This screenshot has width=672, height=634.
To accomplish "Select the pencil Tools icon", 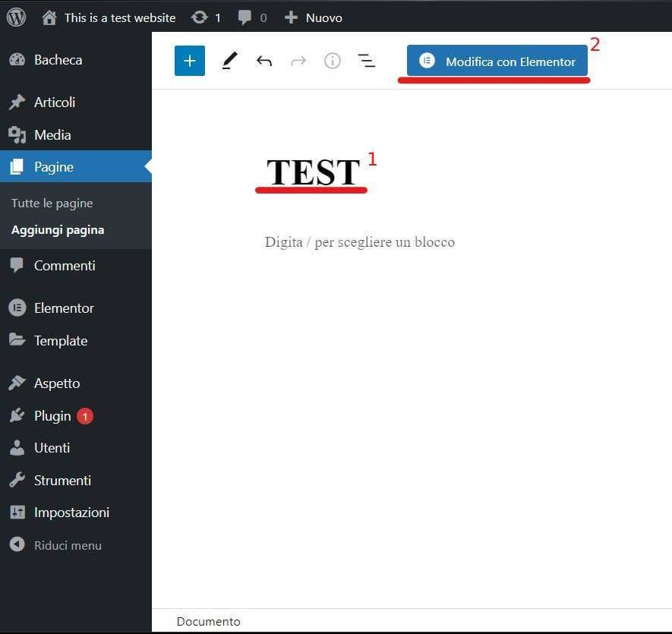I will (229, 61).
